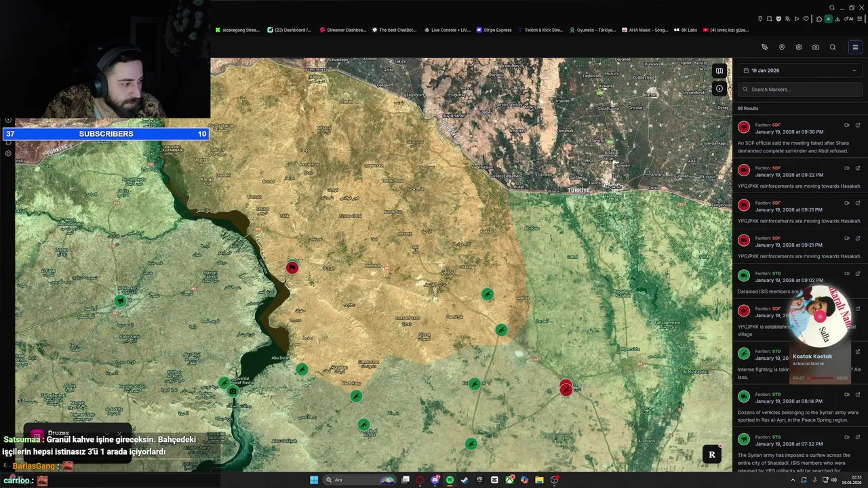Show map info circle icon

(x=719, y=88)
